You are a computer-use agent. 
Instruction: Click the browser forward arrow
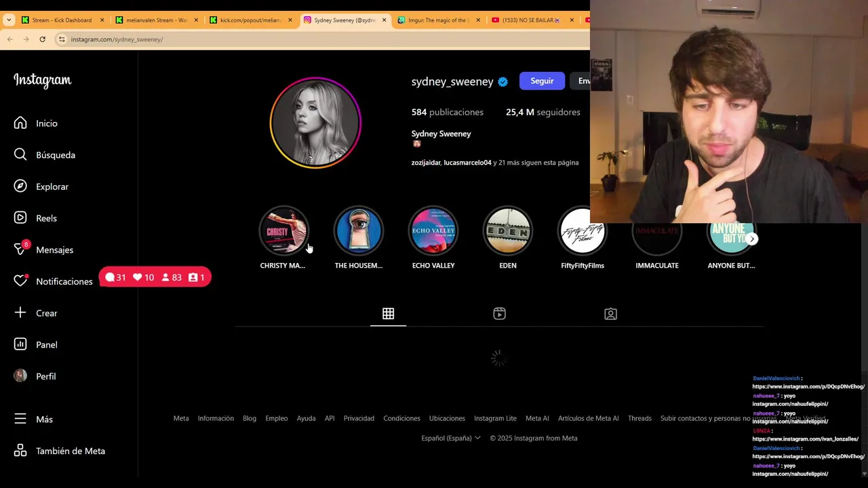click(x=26, y=39)
